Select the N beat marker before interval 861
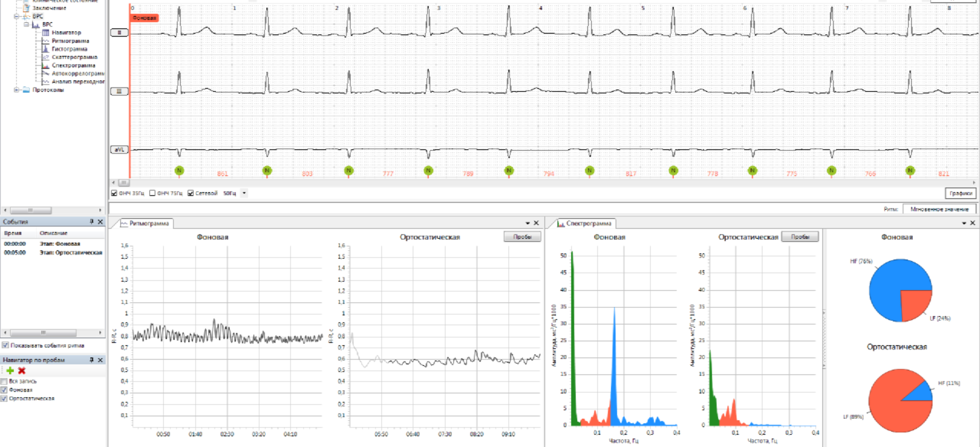This screenshot has height=447, width=980. [x=179, y=170]
